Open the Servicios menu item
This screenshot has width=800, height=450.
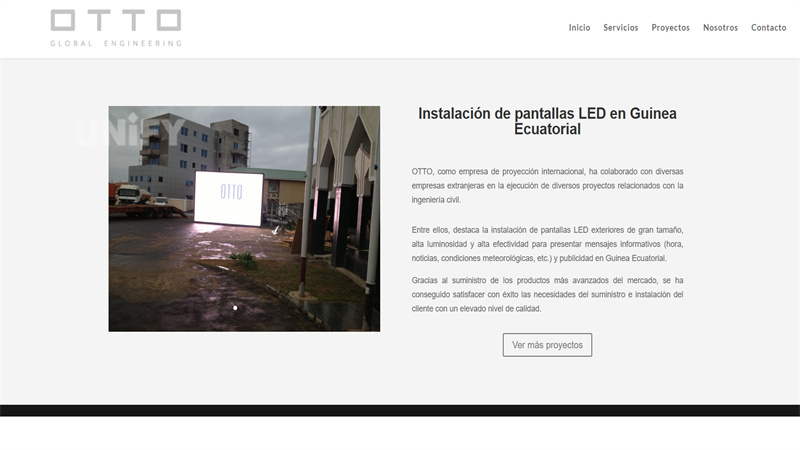[x=620, y=28]
